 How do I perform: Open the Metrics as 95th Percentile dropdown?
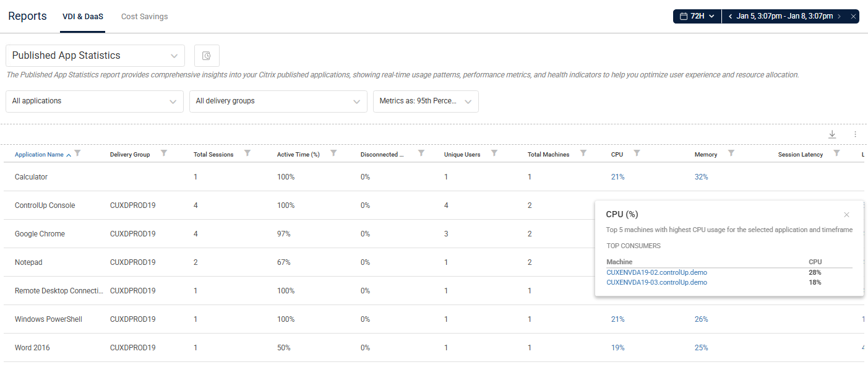(425, 101)
